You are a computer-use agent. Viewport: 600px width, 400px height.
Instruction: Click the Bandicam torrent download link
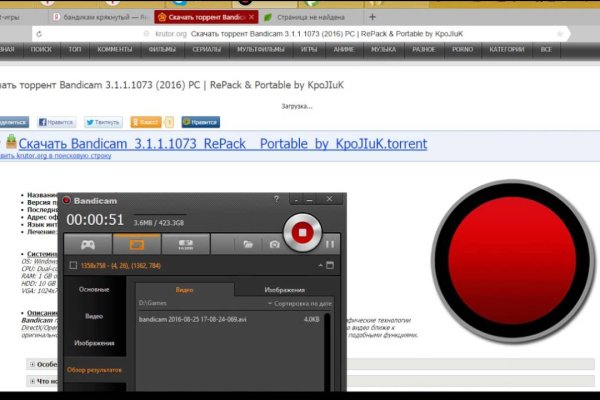222,144
